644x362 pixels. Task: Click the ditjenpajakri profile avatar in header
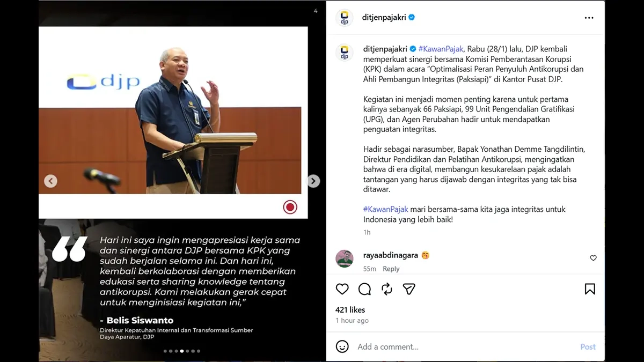(x=345, y=18)
